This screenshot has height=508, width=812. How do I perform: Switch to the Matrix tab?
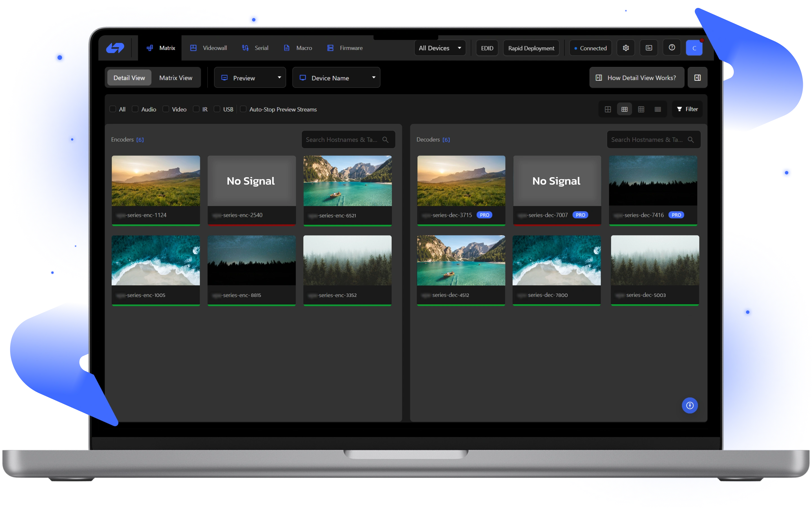(161, 48)
